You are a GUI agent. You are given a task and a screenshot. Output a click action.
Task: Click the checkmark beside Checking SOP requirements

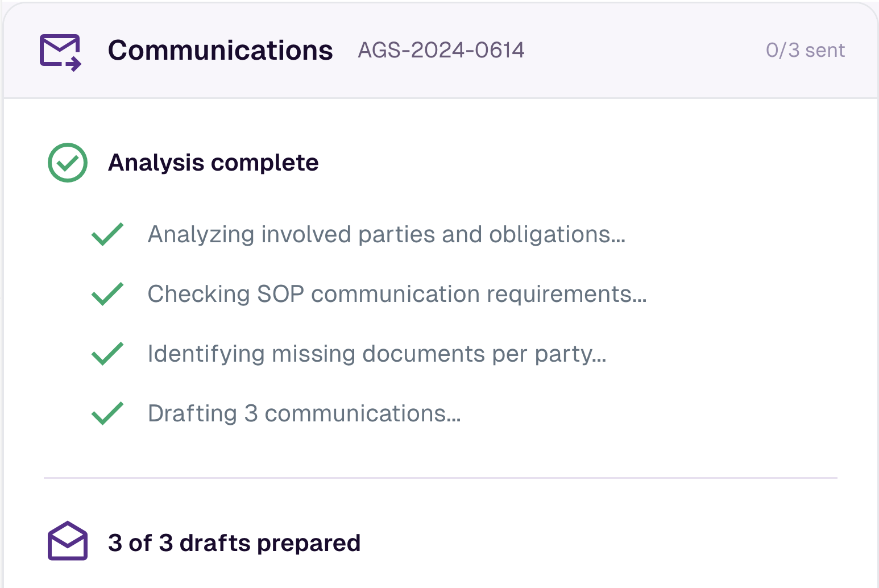point(107,294)
